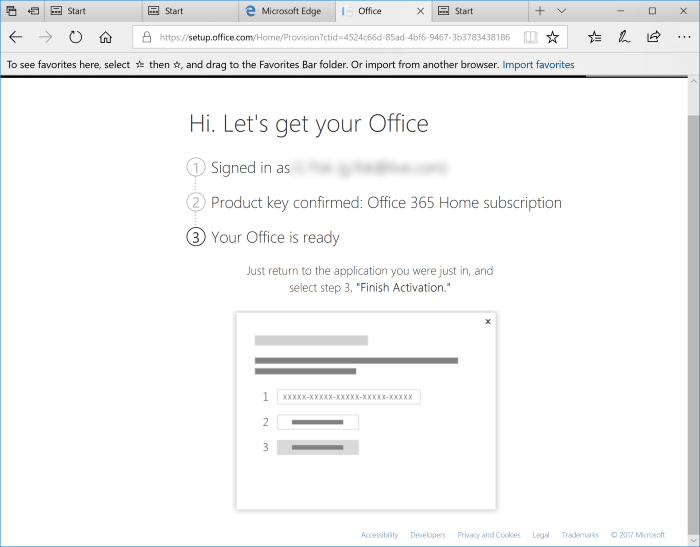700x547 pixels.
Task: Click the 'Hi. Let's get your Office' heading
Action: [308, 124]
